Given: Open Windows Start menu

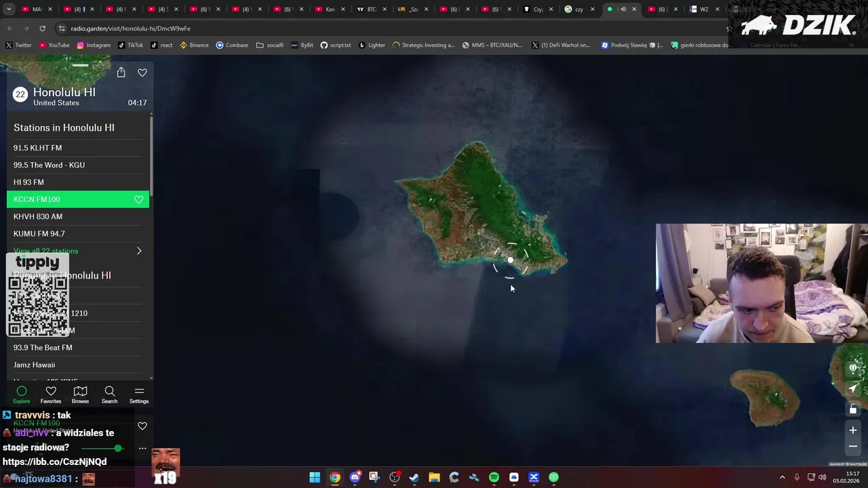Looking at the screenshot, I should pyautogui.click(x=315, y=477).
